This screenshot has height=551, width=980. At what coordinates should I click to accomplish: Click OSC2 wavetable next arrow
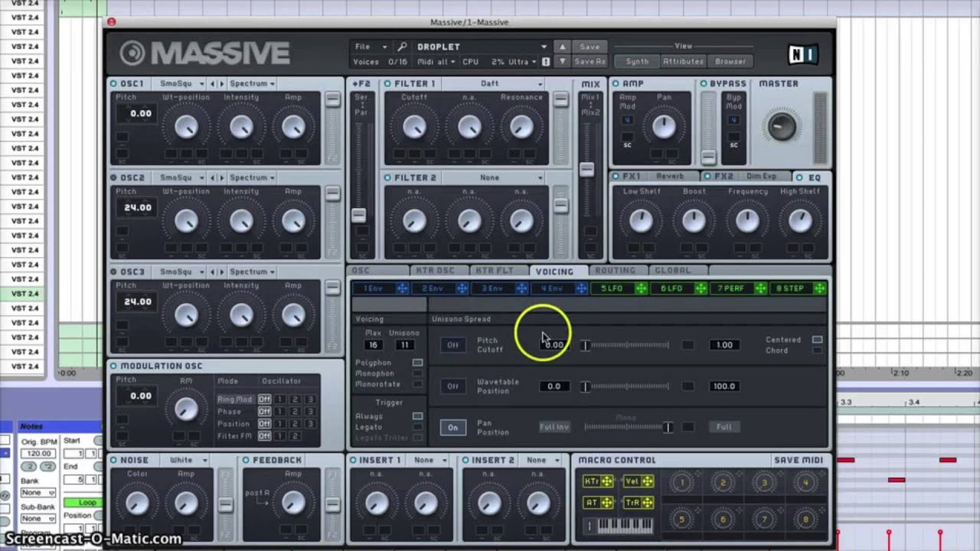pos(222,178)
